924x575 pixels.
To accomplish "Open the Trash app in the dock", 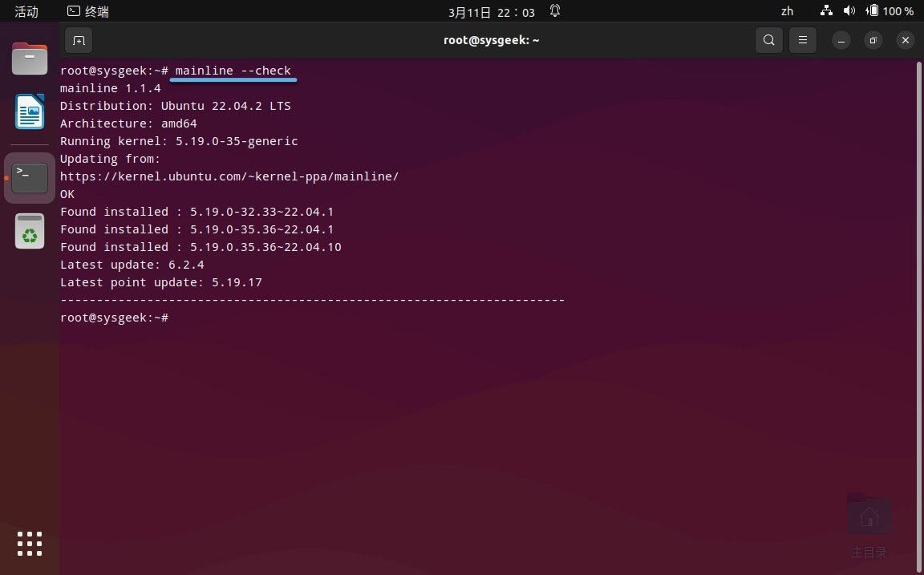I will 30,231.
